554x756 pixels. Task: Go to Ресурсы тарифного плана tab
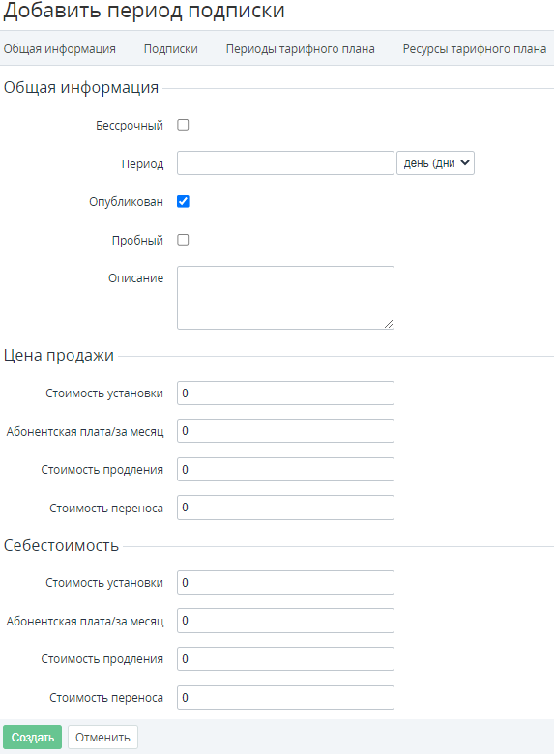coord(475,48)
